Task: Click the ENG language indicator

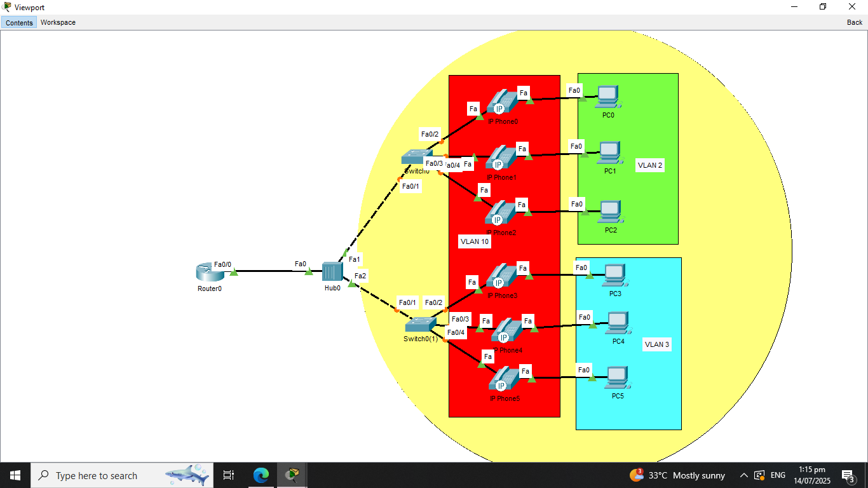Action: pos(778,475)
